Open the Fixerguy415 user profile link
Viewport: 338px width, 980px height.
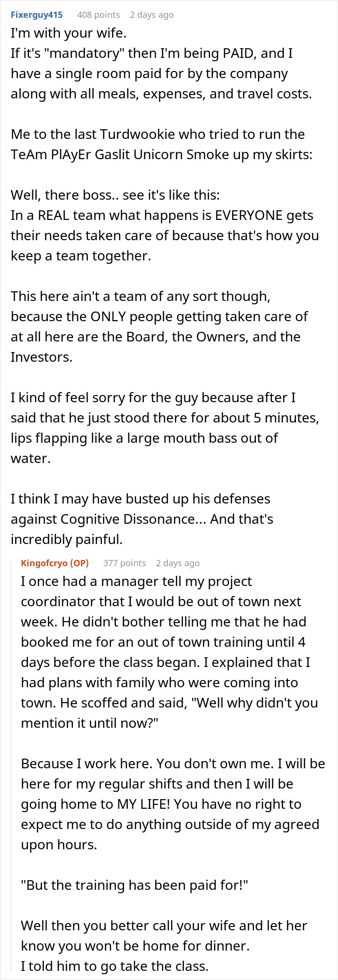tap(37, 15)
